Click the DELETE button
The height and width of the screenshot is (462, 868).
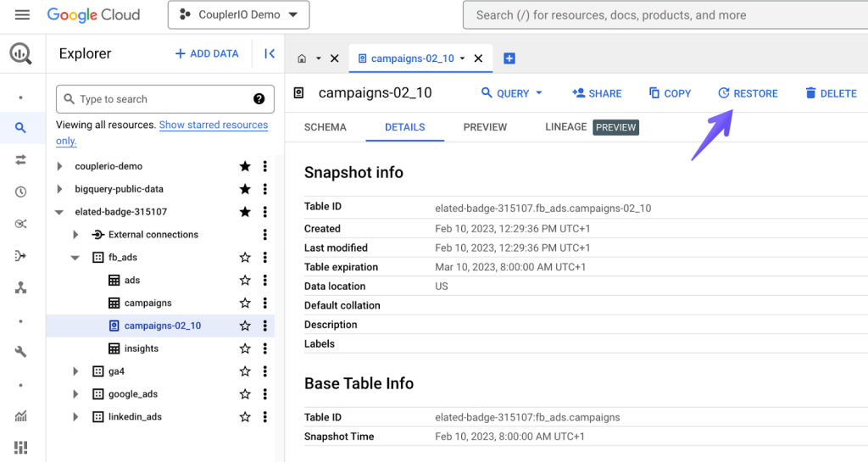click(831, 93)
